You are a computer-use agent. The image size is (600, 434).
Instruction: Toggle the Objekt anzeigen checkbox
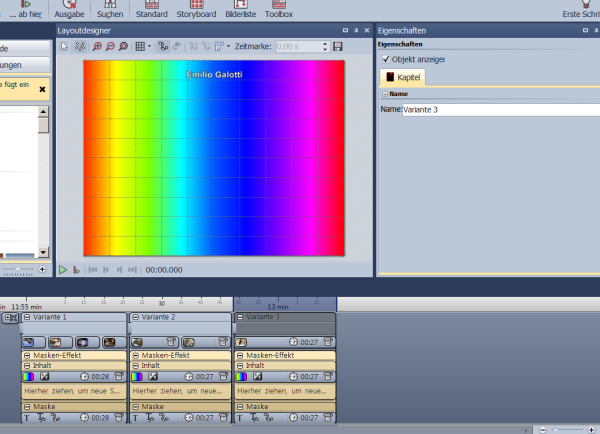click(387, 60)
